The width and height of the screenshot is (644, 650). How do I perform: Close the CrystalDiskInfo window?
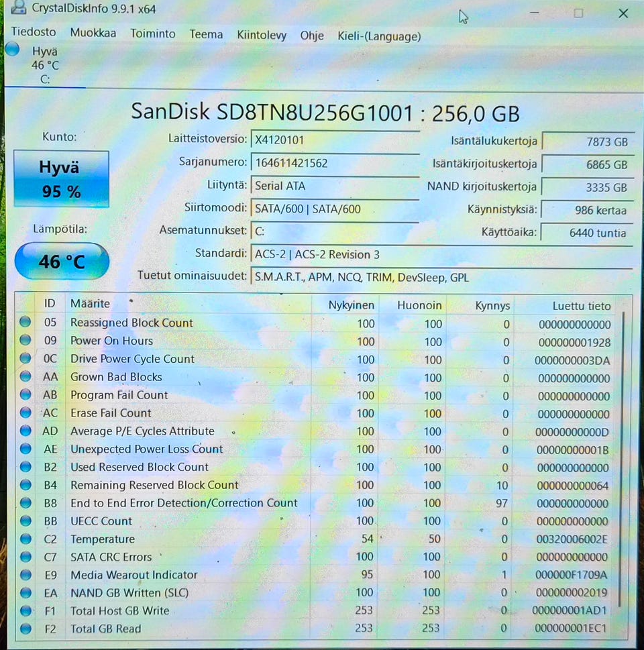point(623,13)
